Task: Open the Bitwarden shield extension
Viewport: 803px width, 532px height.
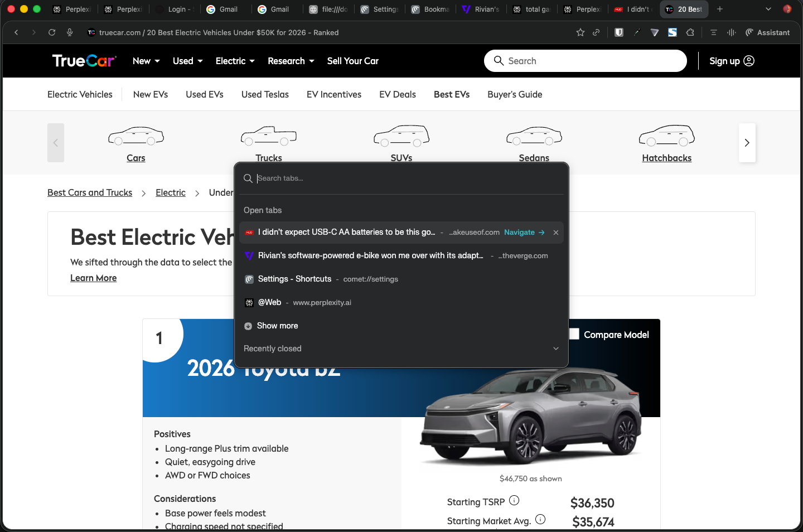Action: point(619,32)
